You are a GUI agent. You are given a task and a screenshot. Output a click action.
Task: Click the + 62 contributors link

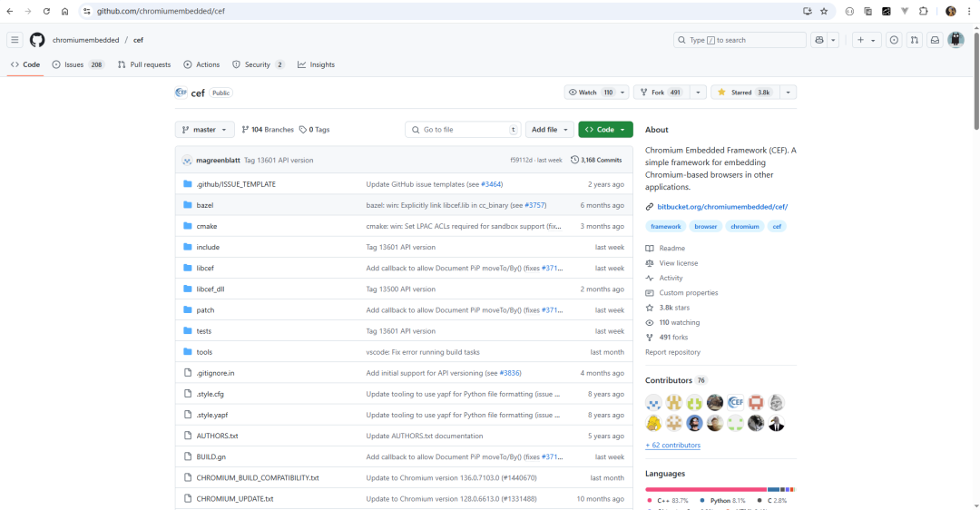point(672,446)
